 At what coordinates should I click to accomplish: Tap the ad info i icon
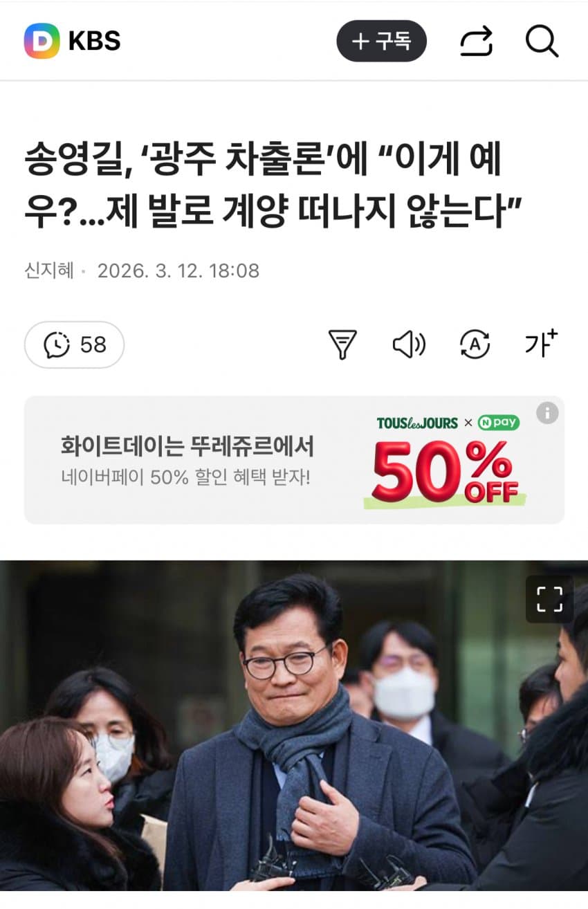coord(547,414)
